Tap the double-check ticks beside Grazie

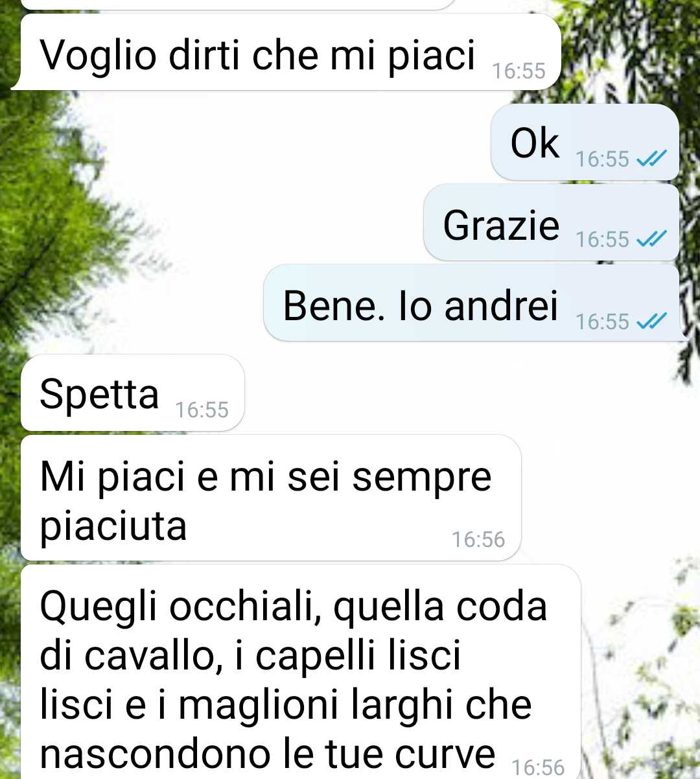click(651, 239)
